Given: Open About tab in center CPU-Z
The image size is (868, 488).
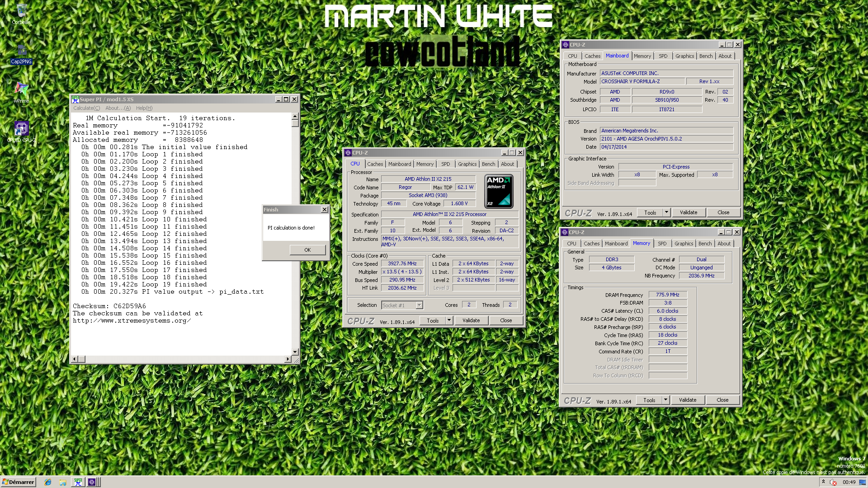Looking at the screenshot, I should [x=507, y=164].
